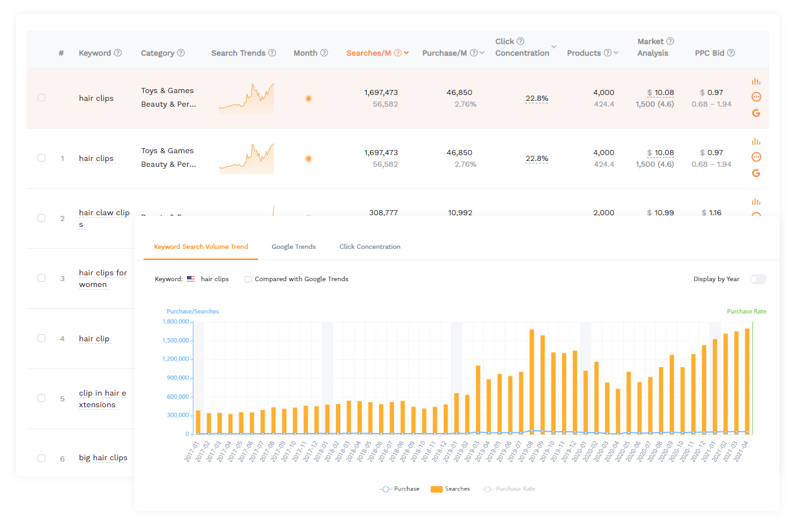The width and height of the screenshot is (797, 532).
Task: Click the help icon beside PPC Bid header
Action: point(731,53)
